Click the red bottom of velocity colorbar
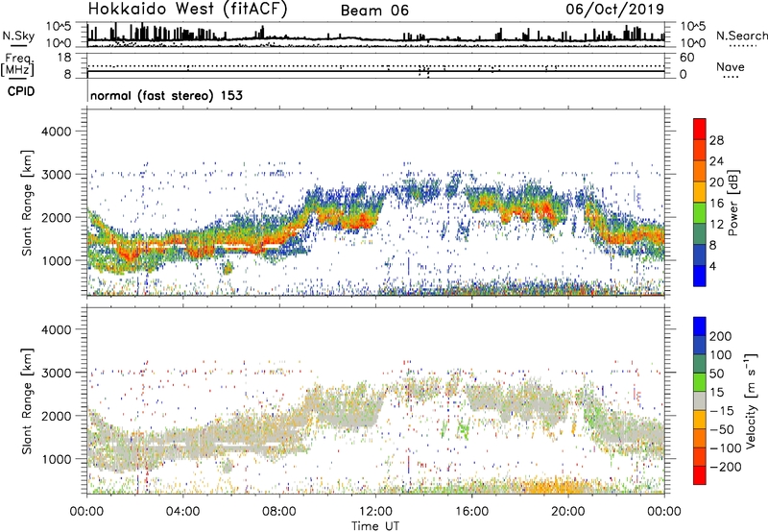Screen dimensions: 768x532 click(x=700, y=475)
